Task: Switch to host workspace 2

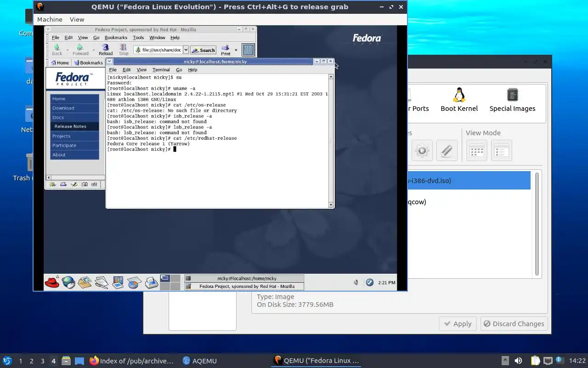Action: (x=31, y=361)
